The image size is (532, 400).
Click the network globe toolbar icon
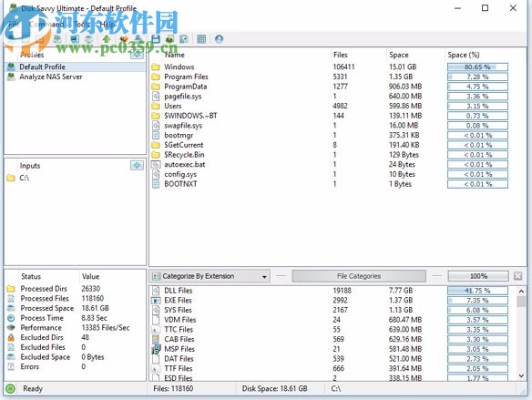click(x=88, y=39)
